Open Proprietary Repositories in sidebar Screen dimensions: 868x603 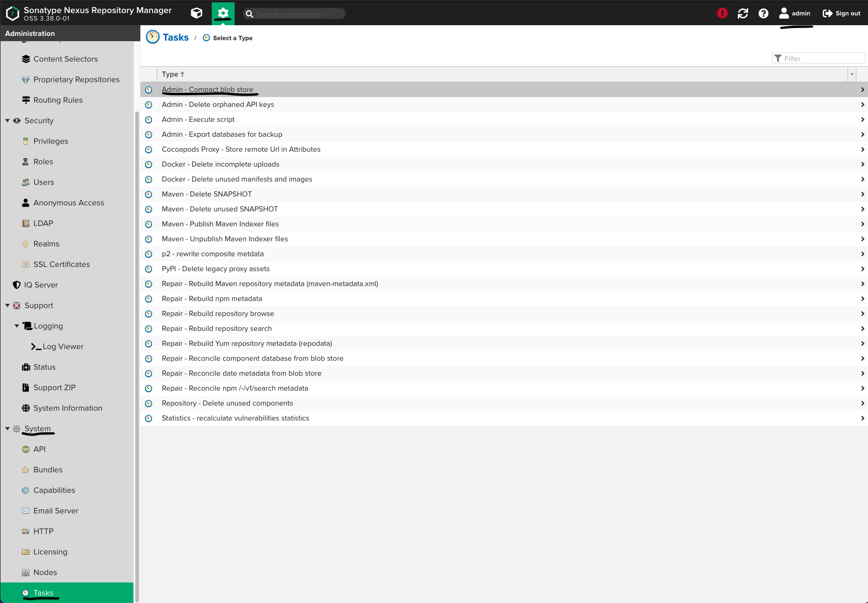(x=76, y=79)
